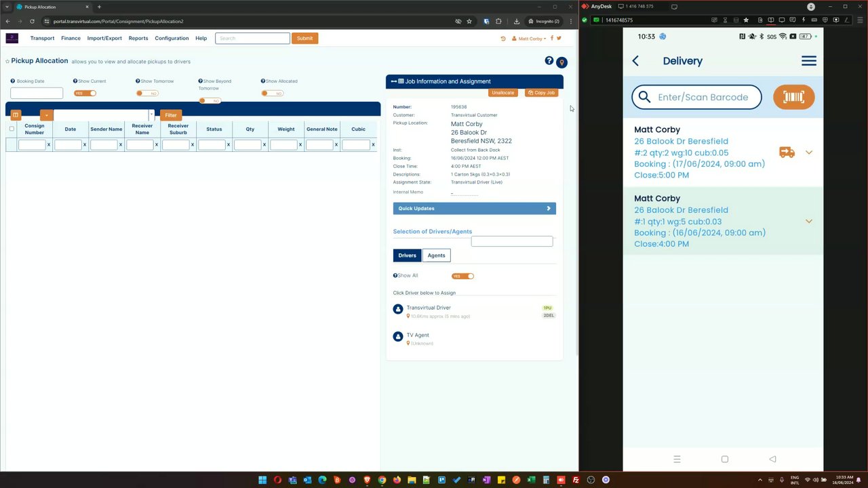The image size is (868, 488).
Task: Open Windows Start menu
Action: pos(262,480)
